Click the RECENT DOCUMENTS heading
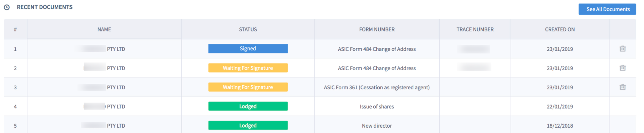 tap(45, 7)
